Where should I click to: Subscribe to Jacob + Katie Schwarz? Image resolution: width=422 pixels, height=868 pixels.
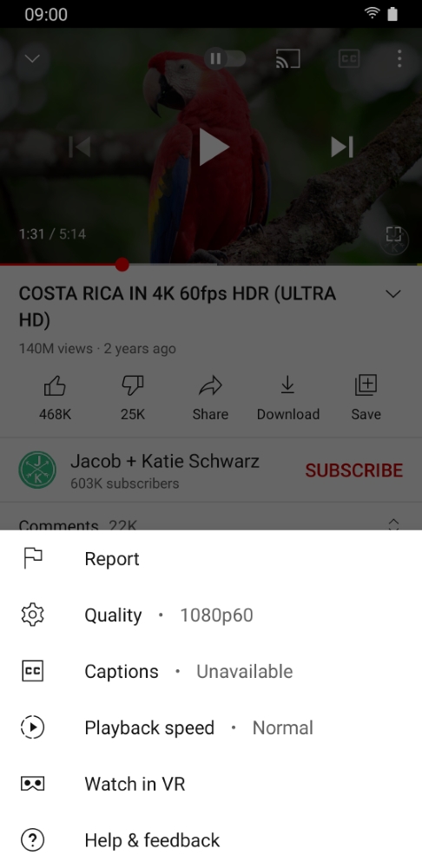point(354,470)
